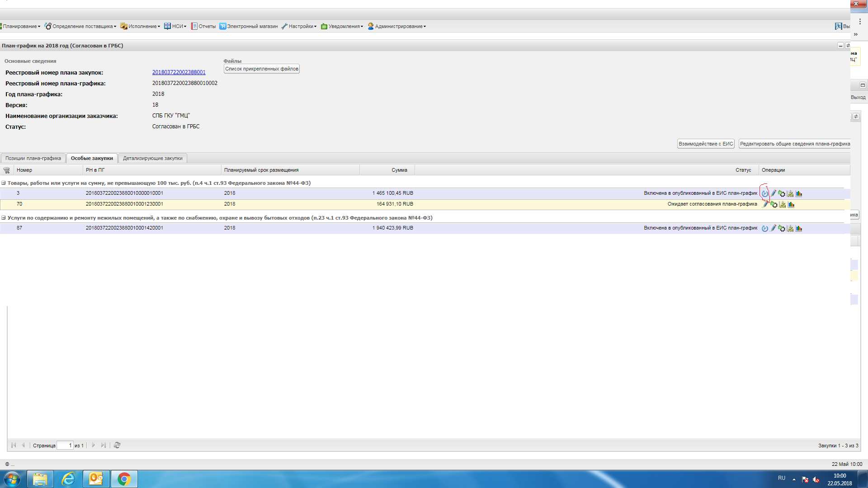Click the pencil edit icon in row 70
Viewport: 868px width, 488px height.
[765, 204]
